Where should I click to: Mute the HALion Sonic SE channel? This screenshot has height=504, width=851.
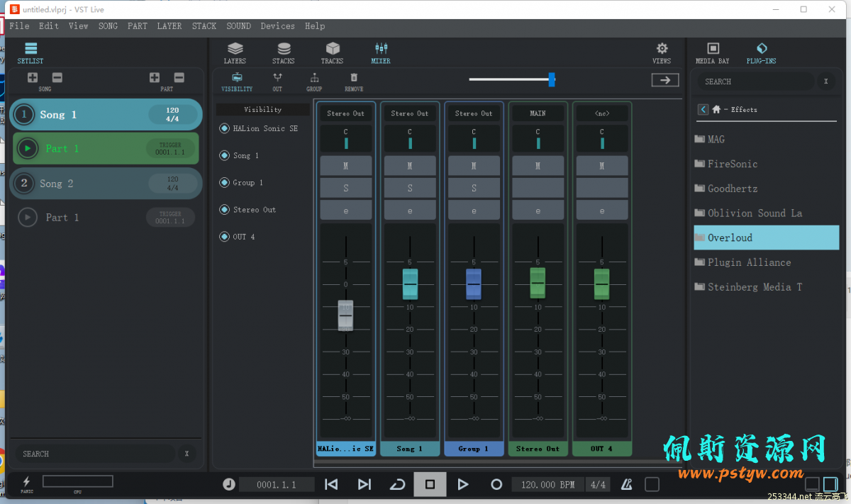point(346,166)
